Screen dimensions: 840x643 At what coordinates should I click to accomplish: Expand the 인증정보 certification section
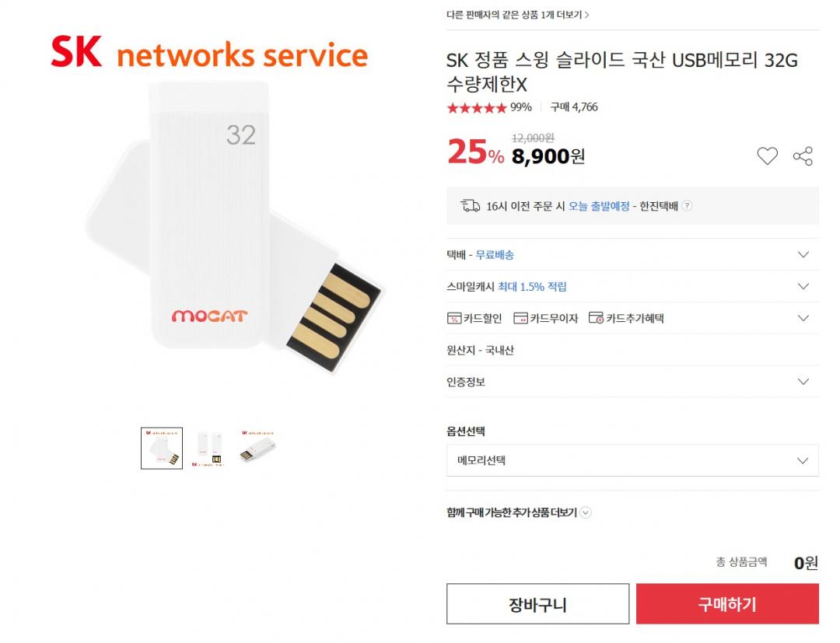click(632, 382)
